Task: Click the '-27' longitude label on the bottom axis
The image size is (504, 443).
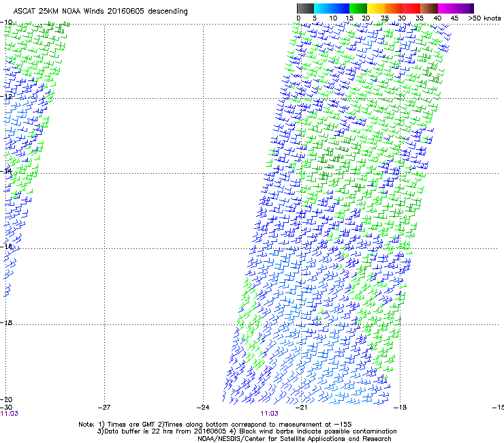Action: pos(104,407)
